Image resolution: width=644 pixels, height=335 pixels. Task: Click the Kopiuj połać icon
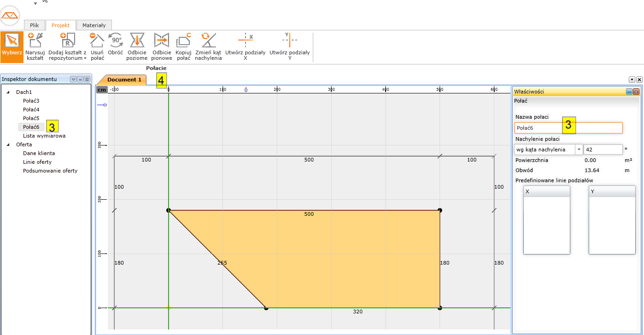click(x=183, y=46)
